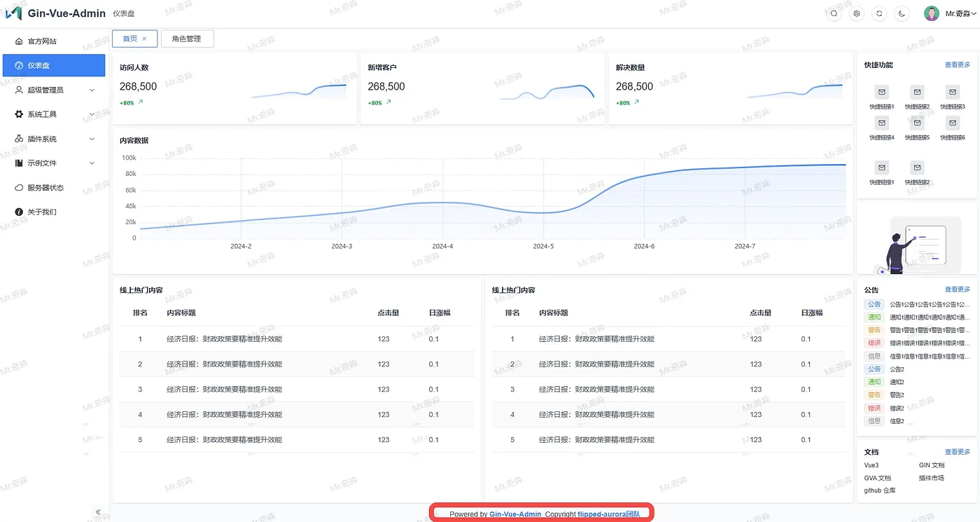The height and width of the screenshot is (522, 980).
Task: Click the envelope icon above 快捷链接4
Action: point(882,123)
